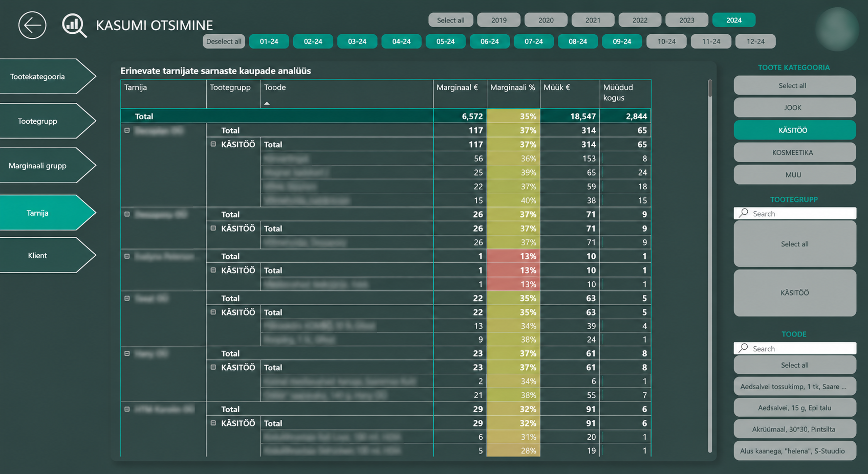Click the Toode search magnifier icon
868x474 pixels.
coord(744,348)
